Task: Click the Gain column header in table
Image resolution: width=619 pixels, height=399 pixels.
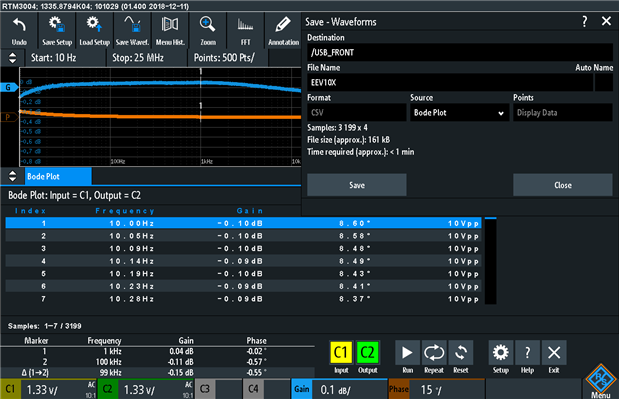Action: [250, 211]
